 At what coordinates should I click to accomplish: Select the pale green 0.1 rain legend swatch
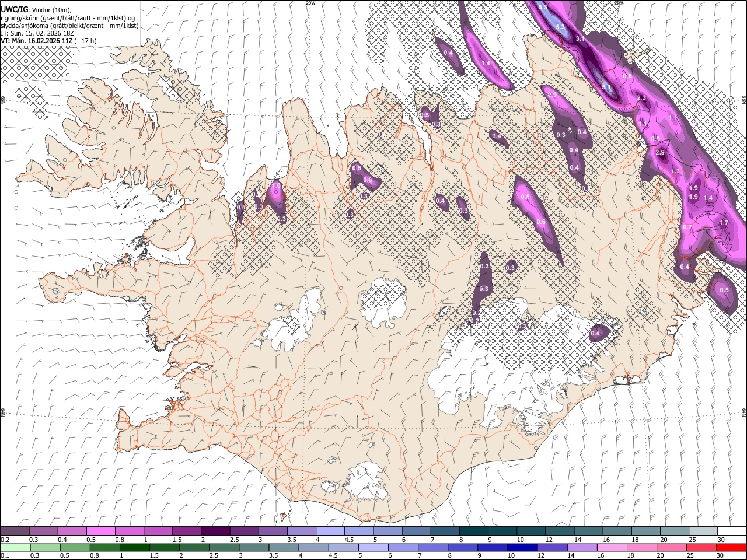15,547
